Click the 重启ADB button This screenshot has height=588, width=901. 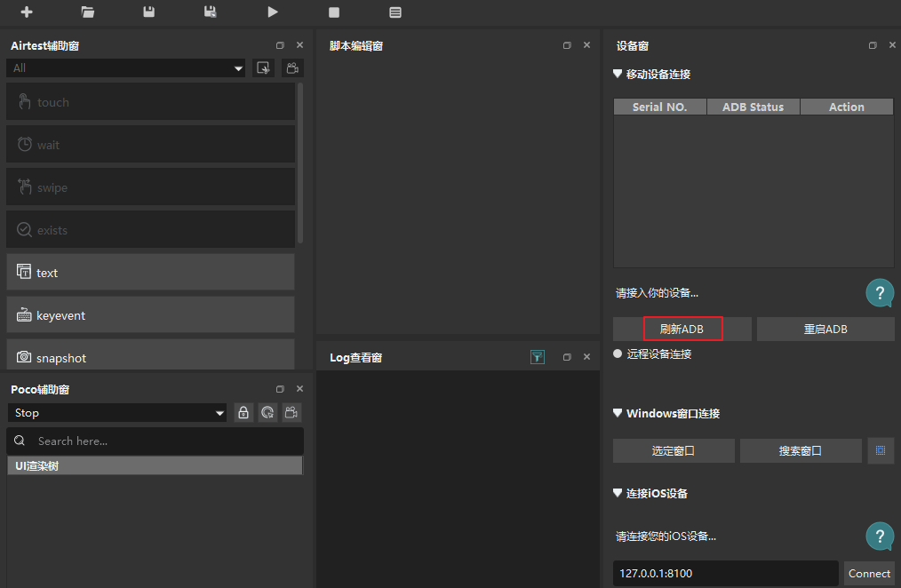click(825, 329)
